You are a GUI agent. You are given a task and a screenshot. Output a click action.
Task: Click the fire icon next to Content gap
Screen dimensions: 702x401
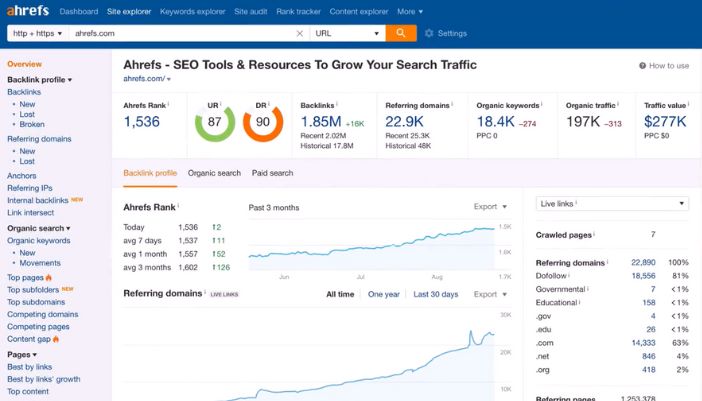click(x=56, y=339)
